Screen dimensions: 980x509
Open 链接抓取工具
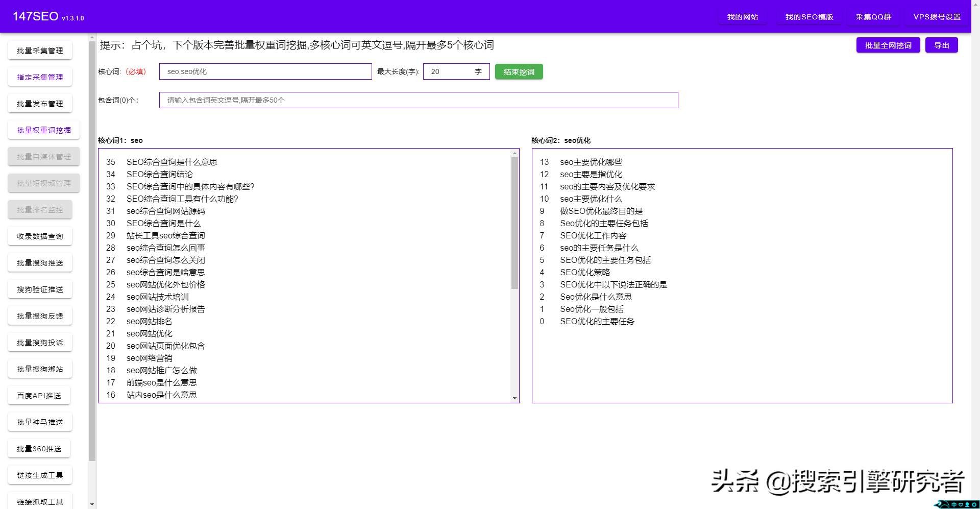point(40,501)
